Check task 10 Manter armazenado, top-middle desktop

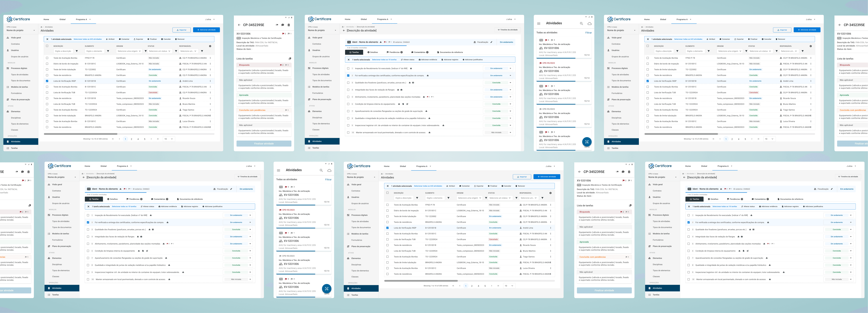pyautogui.click(x=348, y=133)
